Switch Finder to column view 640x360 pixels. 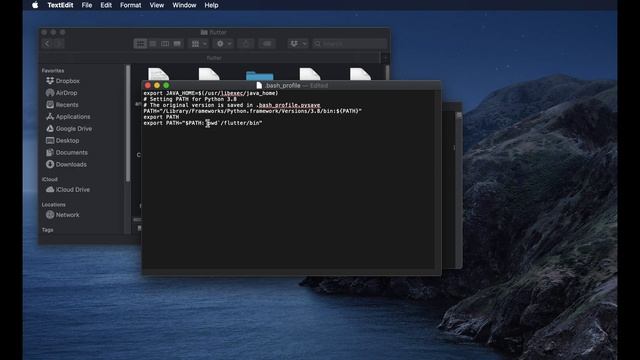pos(165,44)
